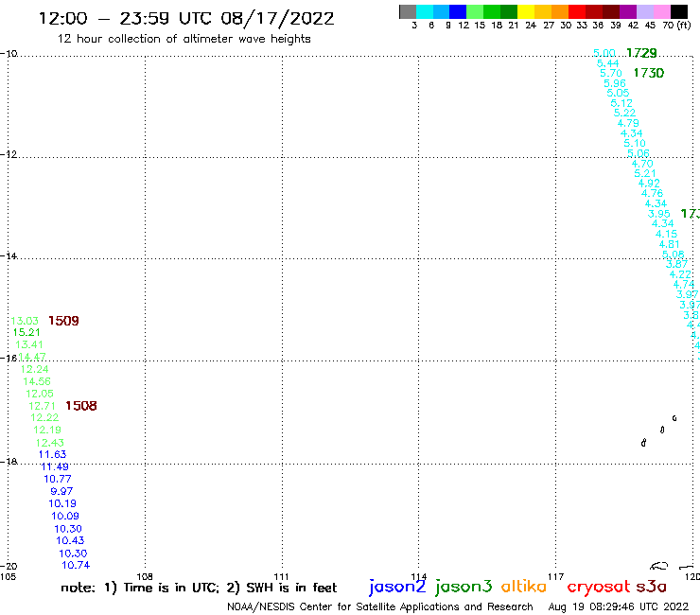
Task: Click the '12 hour collection' subtitle
Action: (184, 39)
